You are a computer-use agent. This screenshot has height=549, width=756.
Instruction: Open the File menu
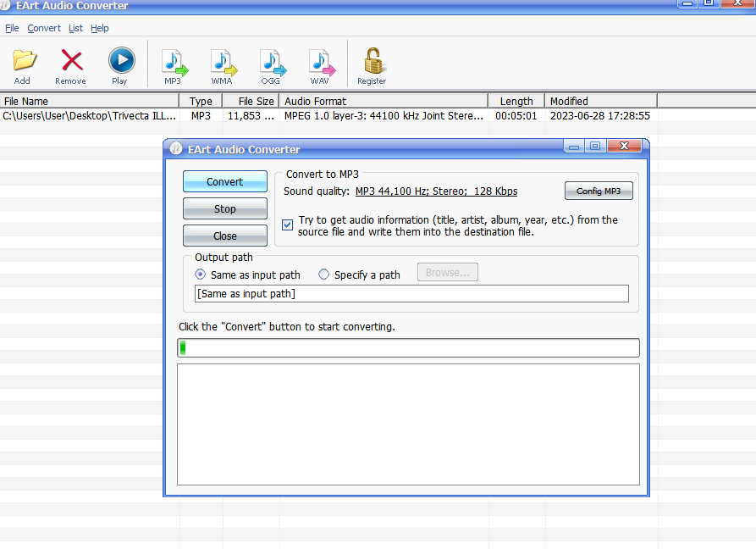(12, 28)
